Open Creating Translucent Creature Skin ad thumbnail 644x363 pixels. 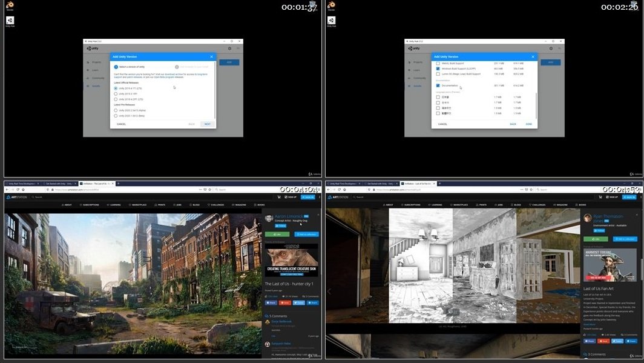click(x=292, y=259)
